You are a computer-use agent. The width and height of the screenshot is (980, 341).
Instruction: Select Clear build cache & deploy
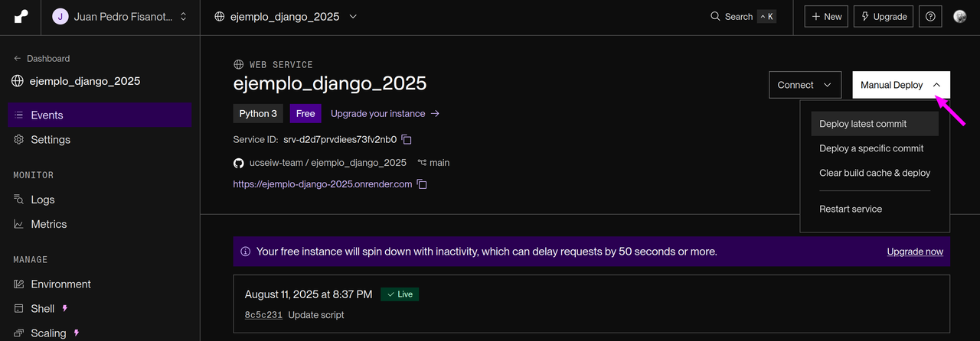click(x=875, y=173)
